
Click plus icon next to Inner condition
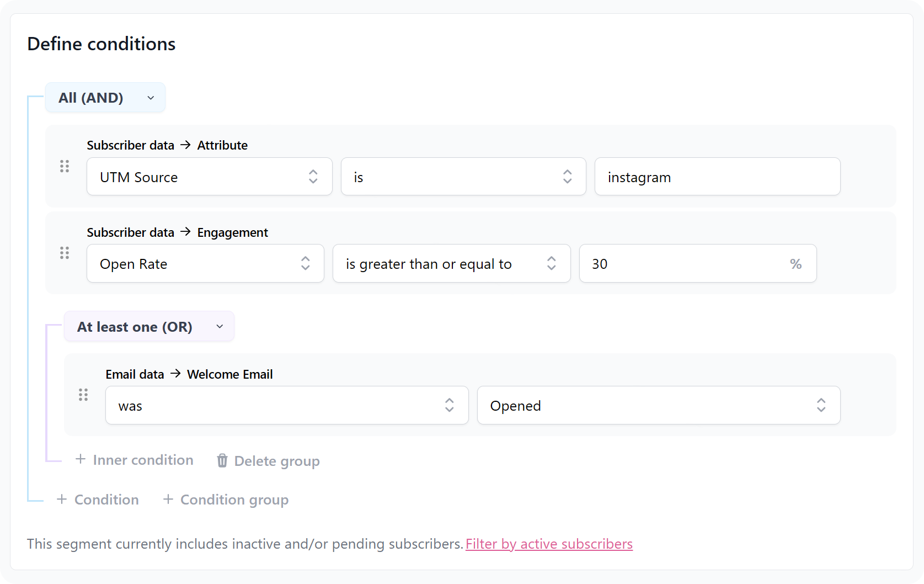[x=81, y=459]
